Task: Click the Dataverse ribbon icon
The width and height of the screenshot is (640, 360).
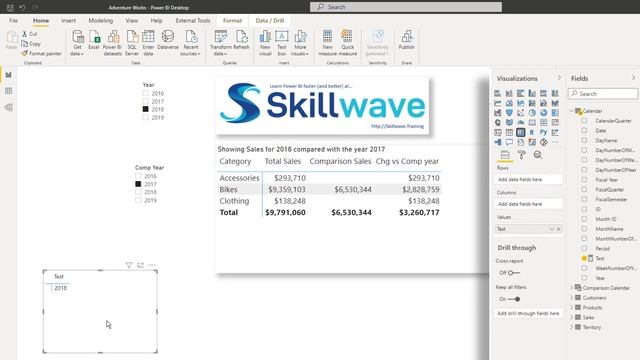Action: point(168,40)
